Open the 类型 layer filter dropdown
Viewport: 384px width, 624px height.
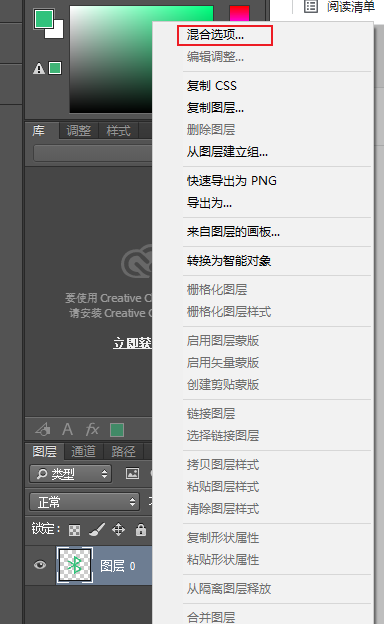coord(70,474)
